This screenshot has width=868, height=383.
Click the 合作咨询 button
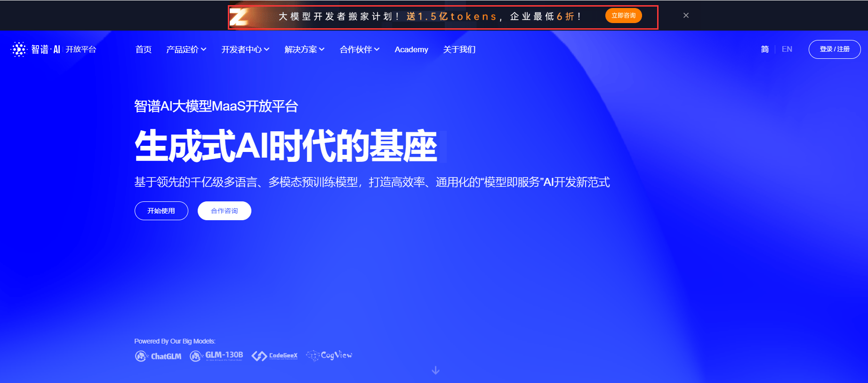point(225,211)
